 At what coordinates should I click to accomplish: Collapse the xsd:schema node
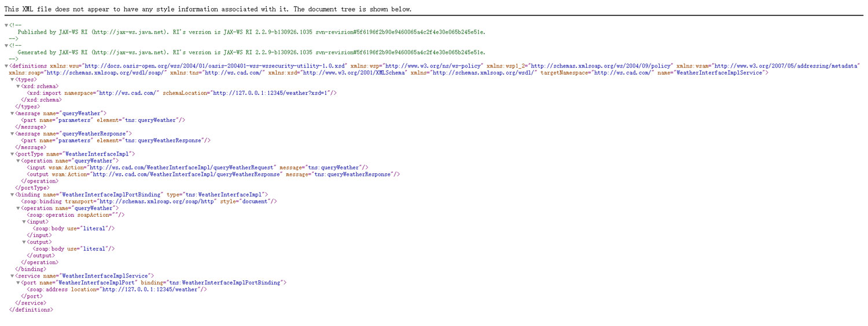click(18, 86)
